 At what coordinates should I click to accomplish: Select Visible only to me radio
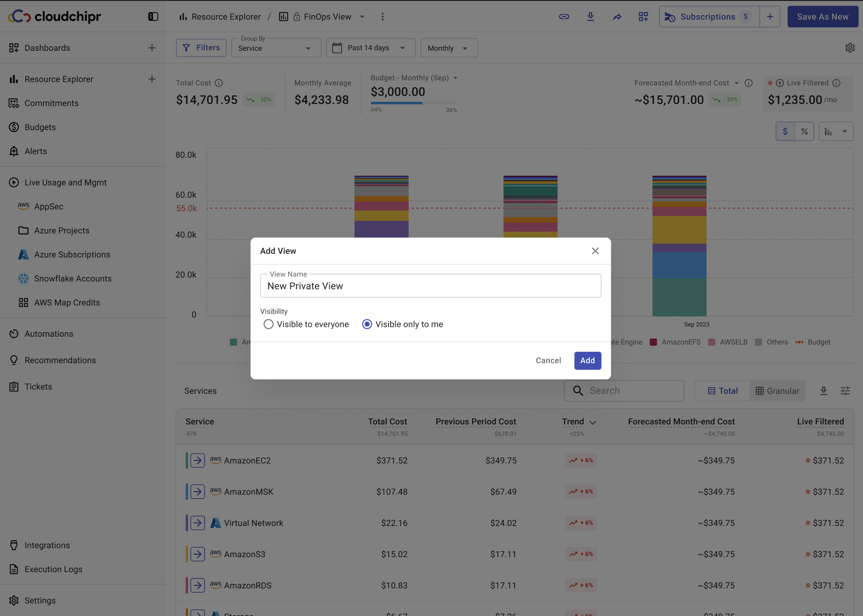pos(367,324)
